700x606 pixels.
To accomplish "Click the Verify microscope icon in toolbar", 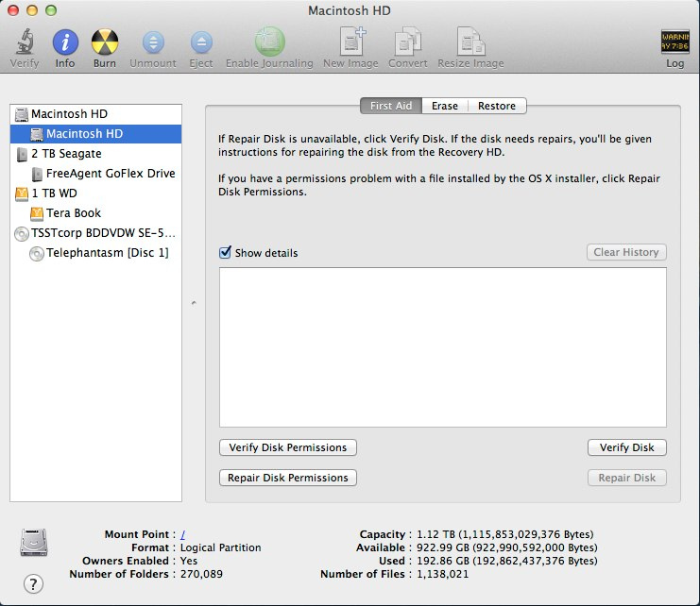I will click(25, 42).
